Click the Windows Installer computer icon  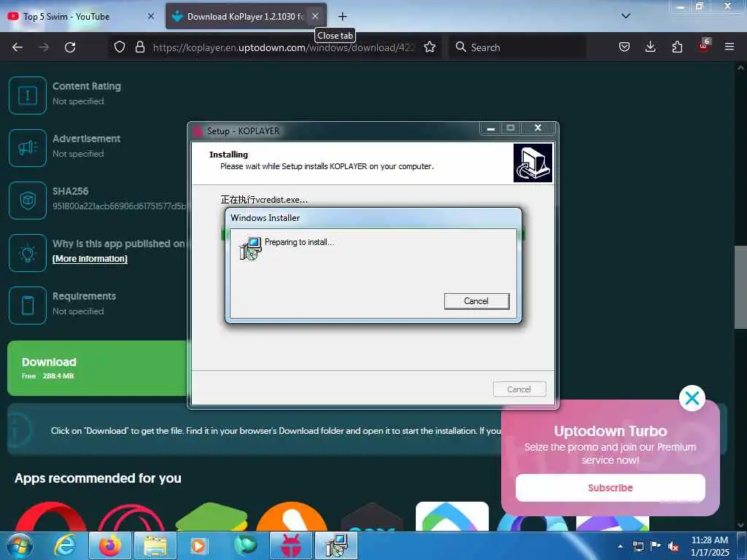[251, 248]
